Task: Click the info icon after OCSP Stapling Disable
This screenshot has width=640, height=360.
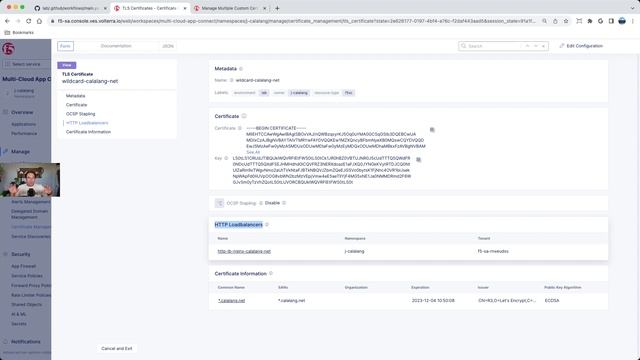Action: click(x=284, y=203)
